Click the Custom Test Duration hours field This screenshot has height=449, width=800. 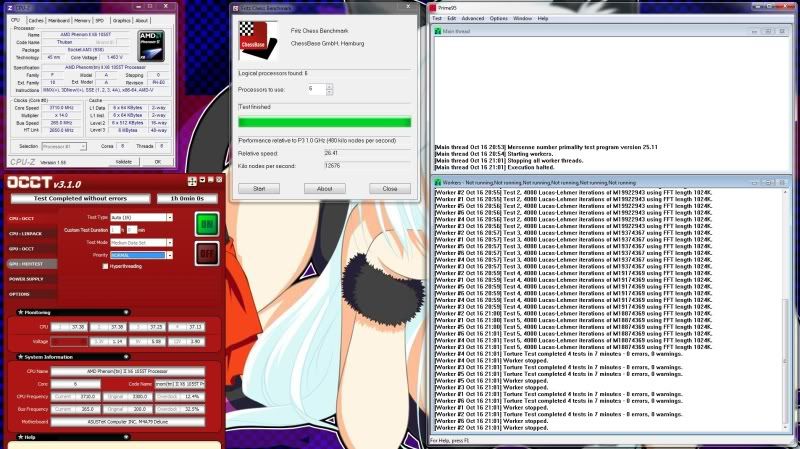coord(115,230)
